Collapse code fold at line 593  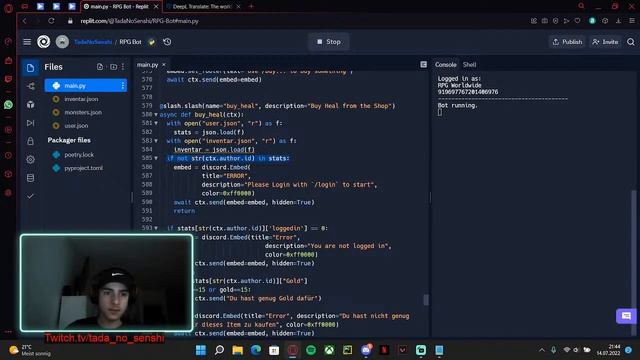click(x=156, y=228)
